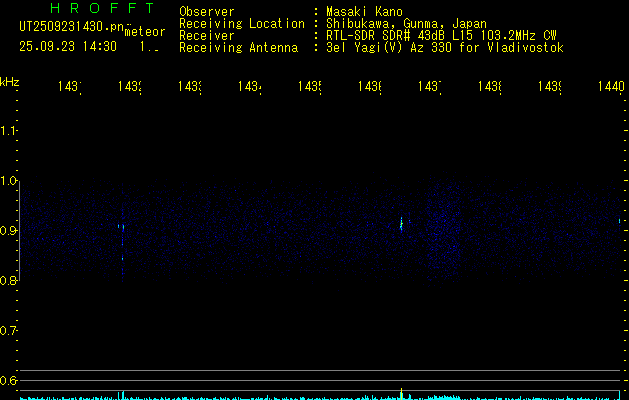Click the "Observer" field label
Image resolution: width=629 pixels, height=400 pixels.
207,12
